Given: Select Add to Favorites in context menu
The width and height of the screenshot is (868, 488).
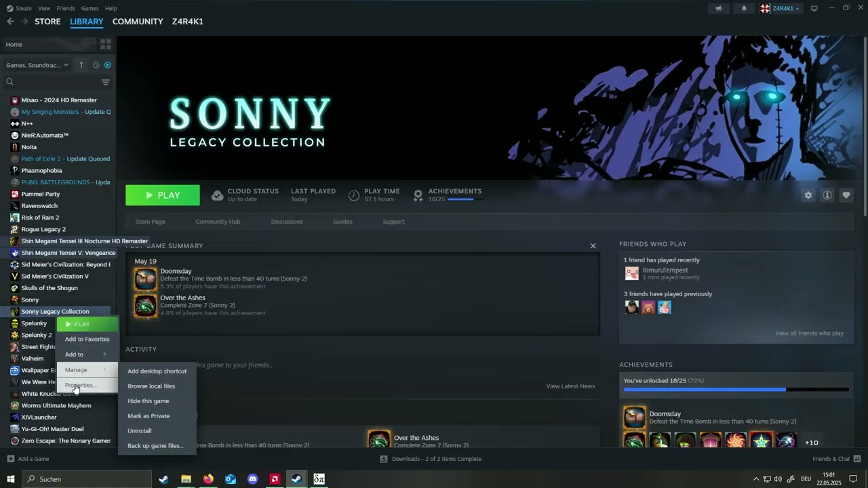Looking at the screenshot, I should coord(87,339).
